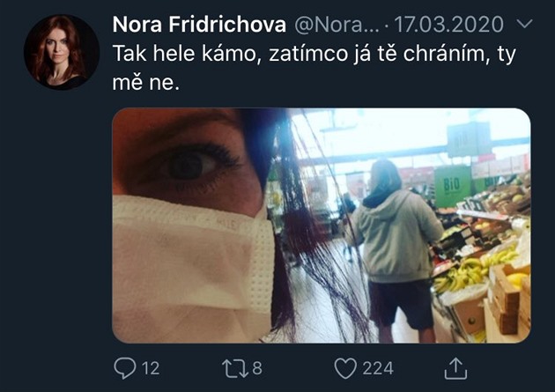Click the reply count 12
555x392 pixels.
(x=151, y=368)
